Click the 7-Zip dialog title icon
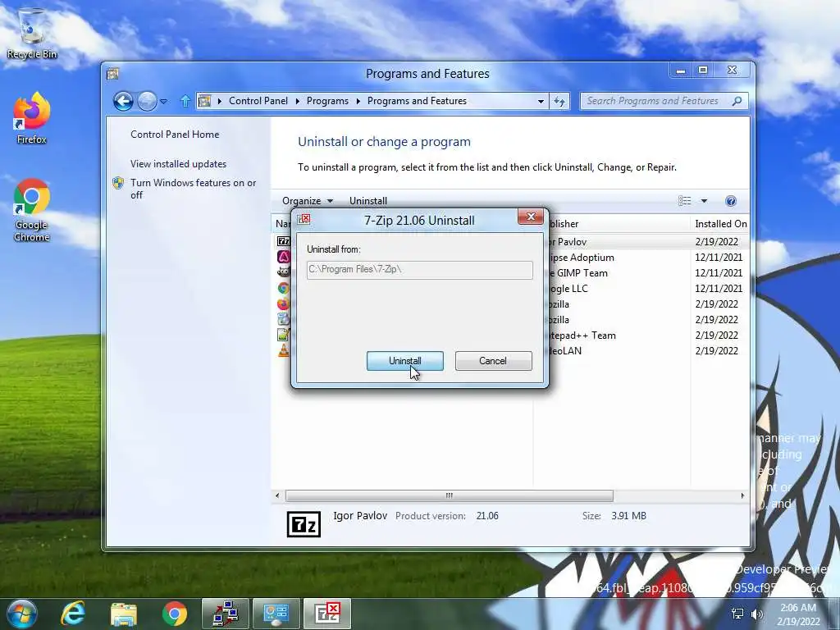 click(x=304, y=219)
